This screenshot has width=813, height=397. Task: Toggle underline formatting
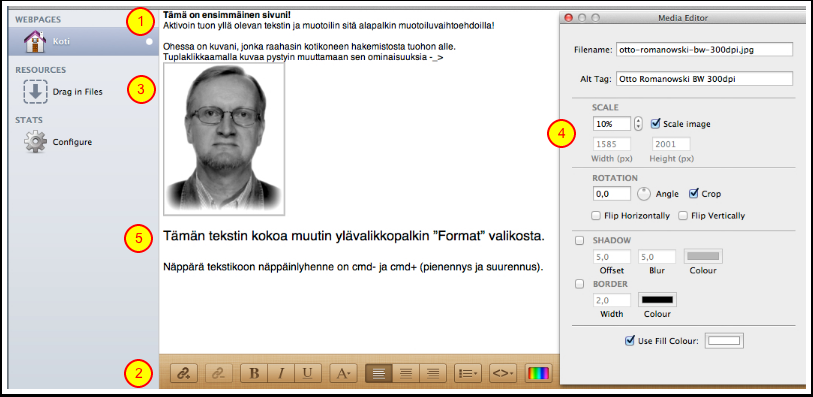point(308,373)
